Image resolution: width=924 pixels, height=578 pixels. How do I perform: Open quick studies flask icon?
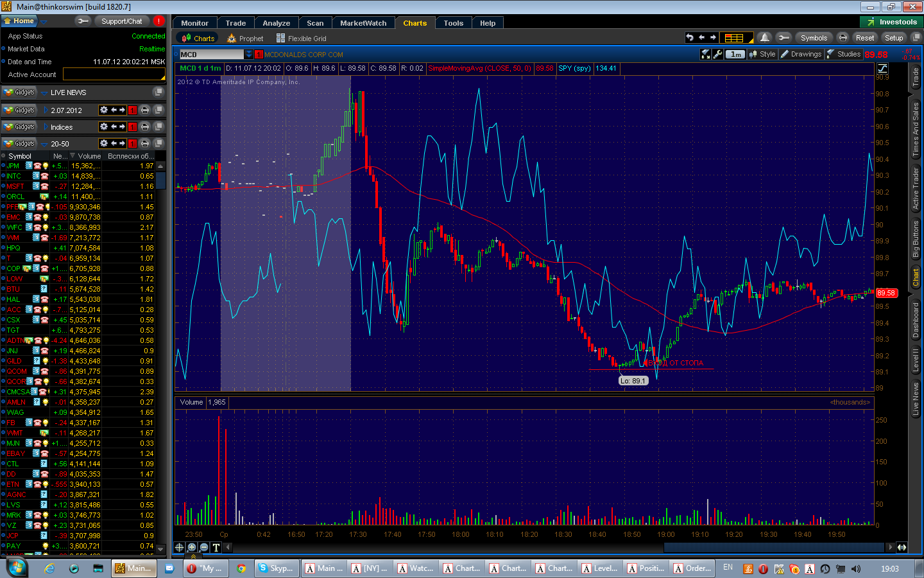(x=706, y=55)
